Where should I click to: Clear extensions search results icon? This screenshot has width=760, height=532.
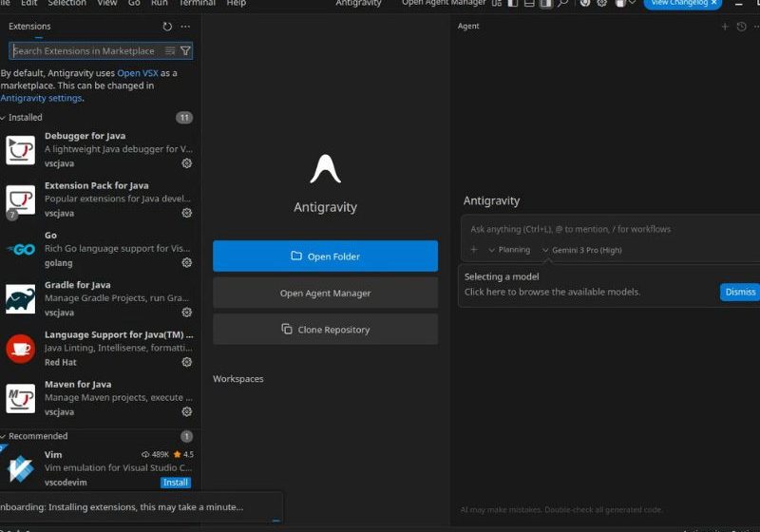point(170,51)
